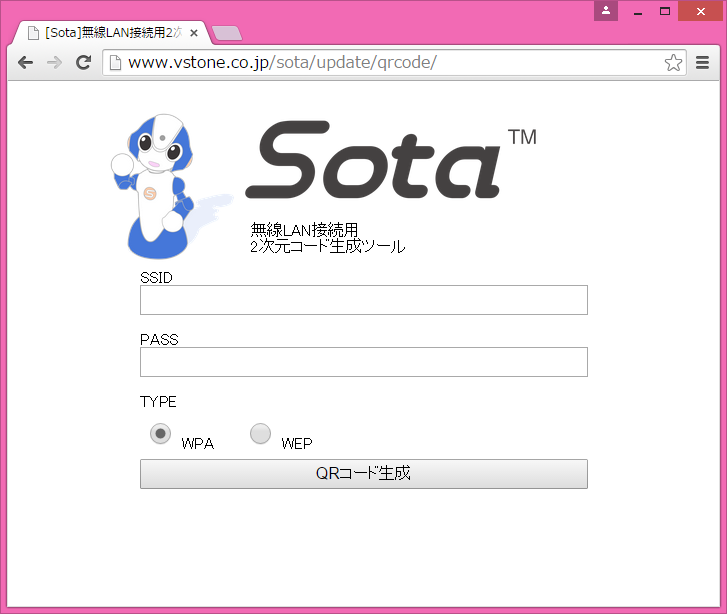This screenshot has height=614, width=727.
Task: Go back using the browser back arrow
Action: click(26, 62)
